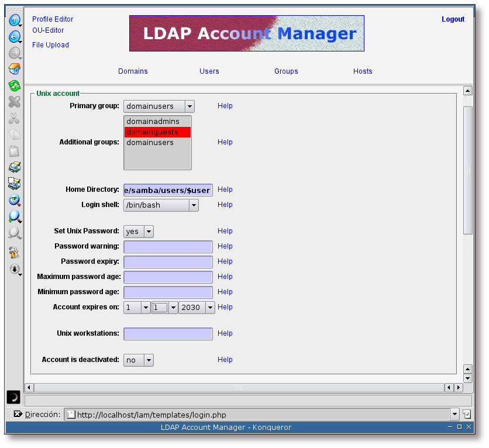Open the expiry year 2030 dropdown
Screen dimensions: 489x448
click(x=197, y=308)
